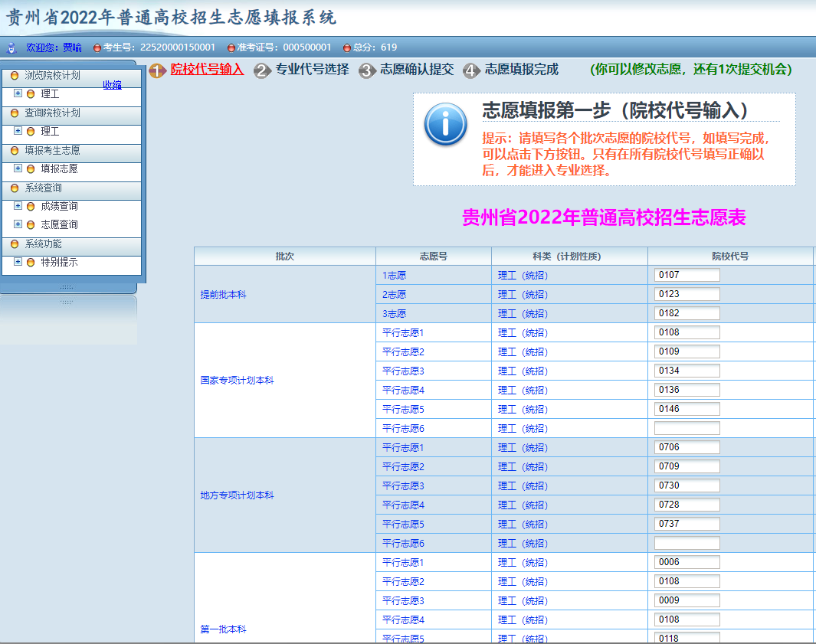Image resolution: width=816 pixels, height=644 pixels.
Task: Click step 2 number icon
Action: [x=262, y=70]
